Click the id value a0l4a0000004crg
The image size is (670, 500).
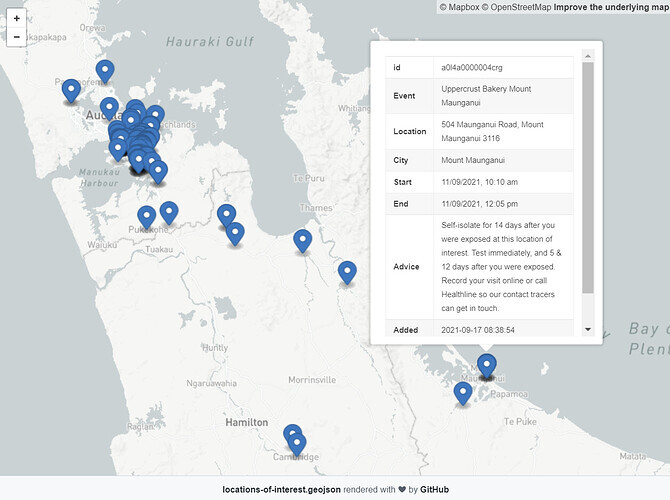click(x=474, y=67)
